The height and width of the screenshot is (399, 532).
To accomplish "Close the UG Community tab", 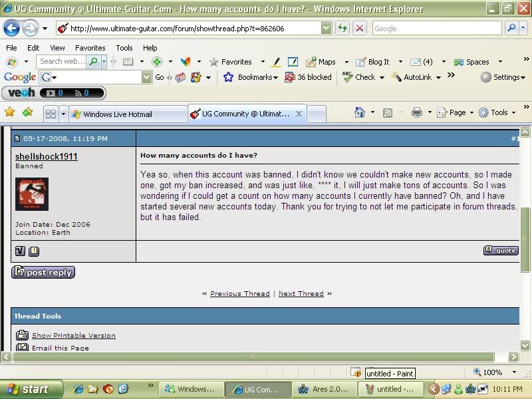I will tap(299, 114).
